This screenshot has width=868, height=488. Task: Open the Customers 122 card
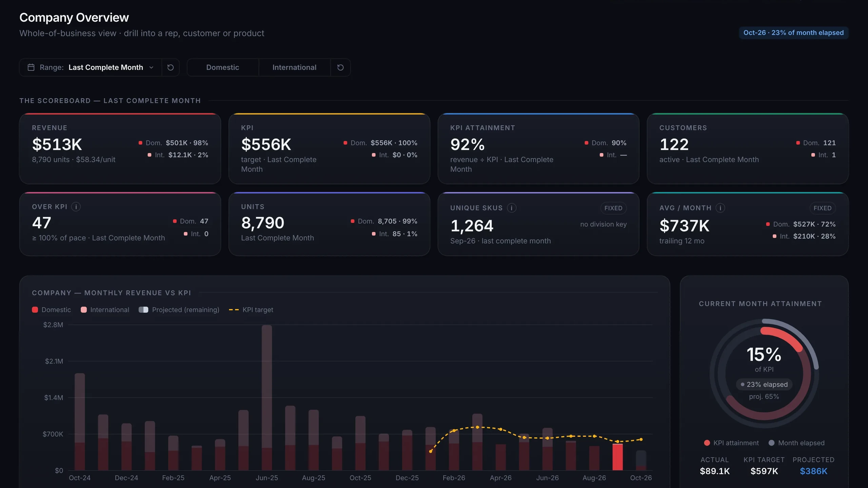[748, 149]
